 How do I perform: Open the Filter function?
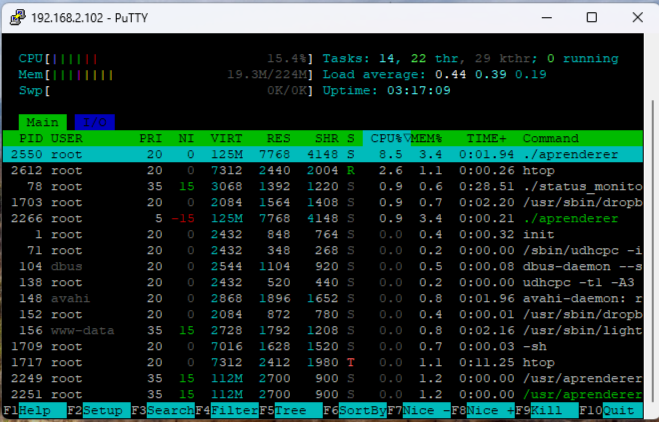pyautogui.click(x=233, y=410)
